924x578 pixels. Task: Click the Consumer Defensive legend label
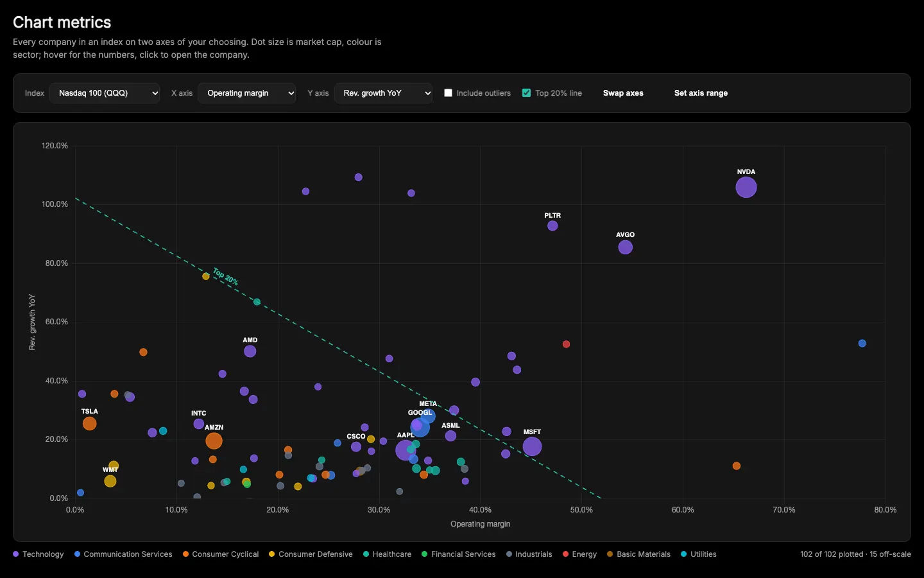[x=316, y=554]
